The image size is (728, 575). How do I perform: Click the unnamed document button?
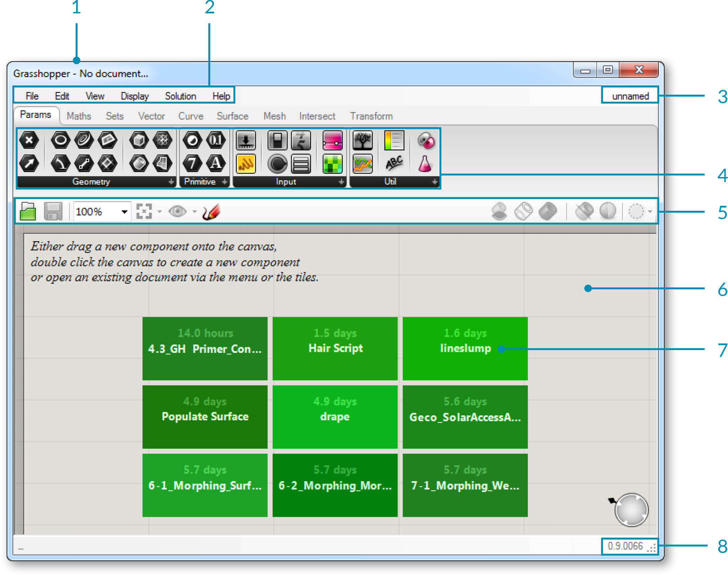(x=630, y=96)
